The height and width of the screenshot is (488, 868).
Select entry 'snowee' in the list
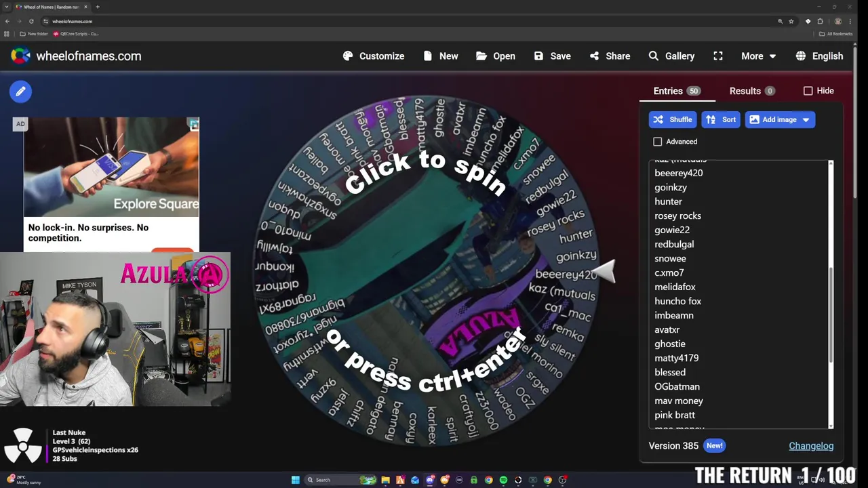[670, 258]
